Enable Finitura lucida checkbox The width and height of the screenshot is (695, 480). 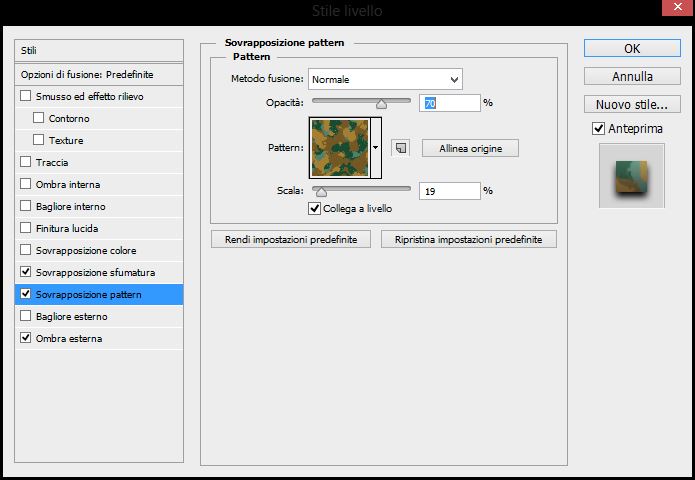tap(26, 228)
